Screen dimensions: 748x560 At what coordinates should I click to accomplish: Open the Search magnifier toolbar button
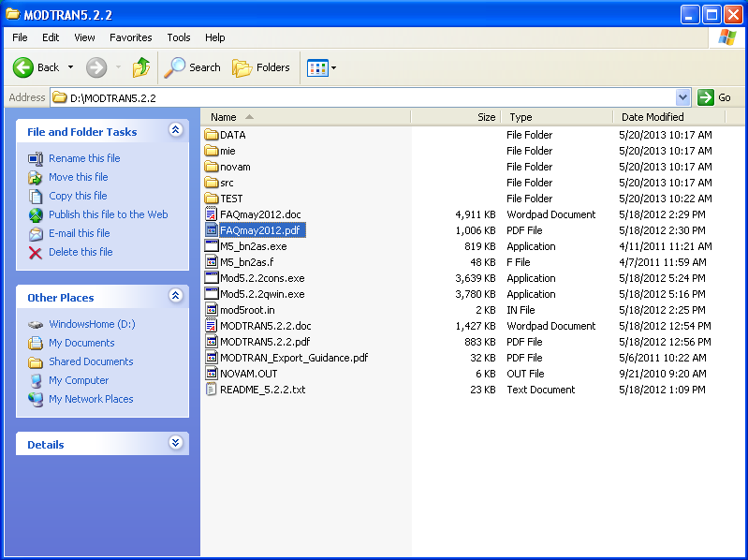click(192, 67)
